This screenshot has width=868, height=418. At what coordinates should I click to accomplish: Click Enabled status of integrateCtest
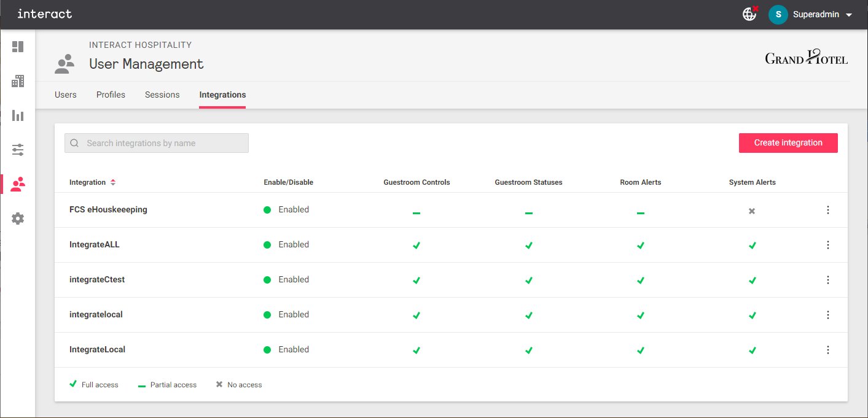click(286, 279)
